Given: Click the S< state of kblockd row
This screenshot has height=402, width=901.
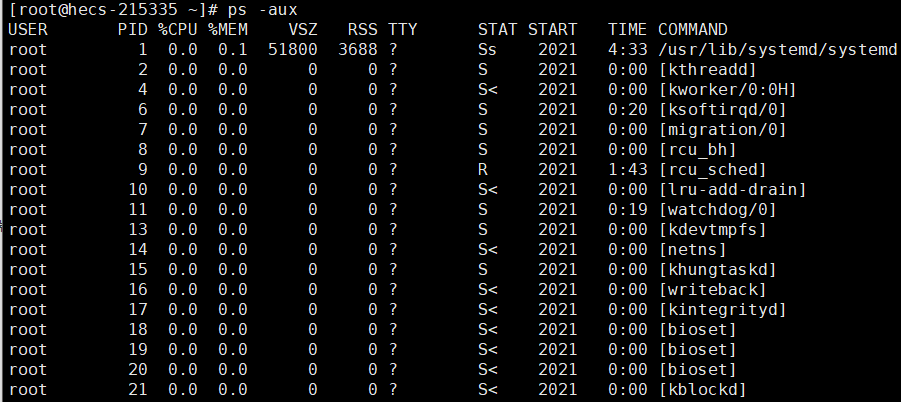Looking at the screenshot, I should point(487,389).
